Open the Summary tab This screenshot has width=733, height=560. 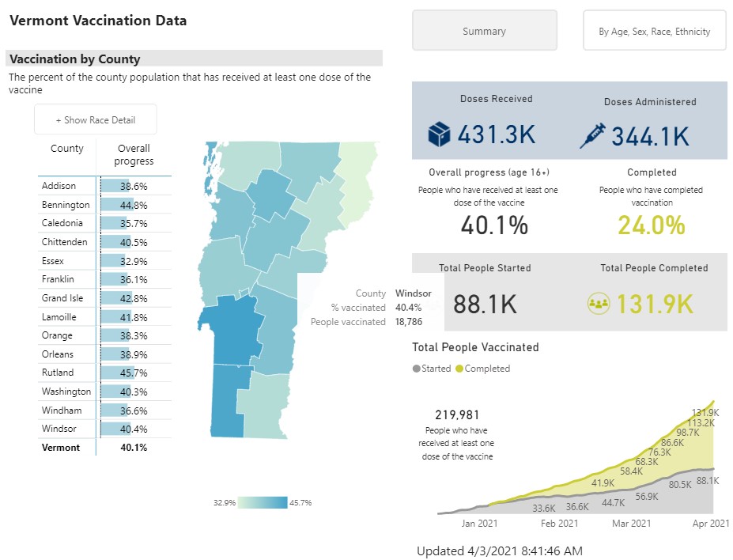(x=484, y=32)
